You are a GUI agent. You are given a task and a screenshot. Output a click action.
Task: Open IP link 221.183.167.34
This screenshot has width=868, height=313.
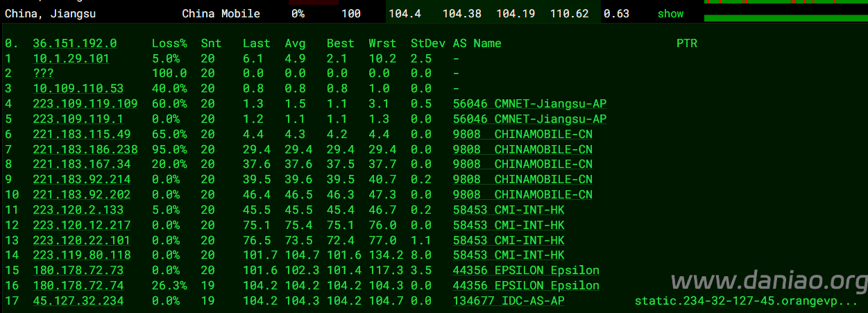(x=81, y=164)
